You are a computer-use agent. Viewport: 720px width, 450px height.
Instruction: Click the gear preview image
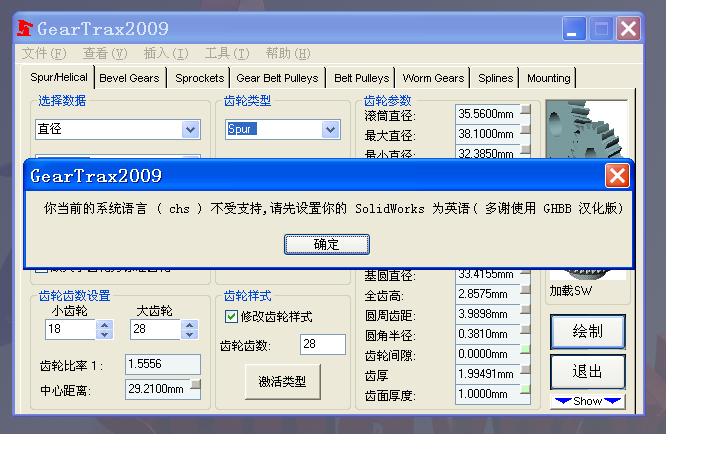[x=586, y=129]
